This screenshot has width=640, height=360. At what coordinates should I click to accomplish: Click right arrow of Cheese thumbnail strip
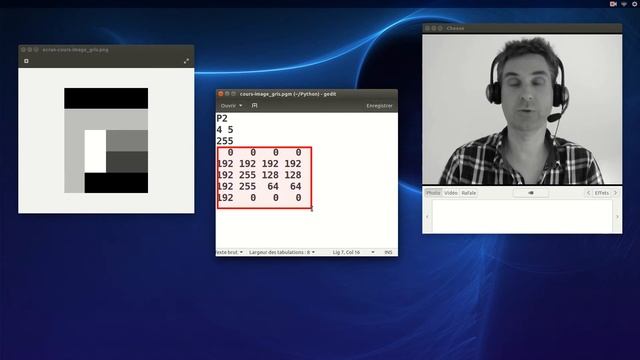(617, 216)
